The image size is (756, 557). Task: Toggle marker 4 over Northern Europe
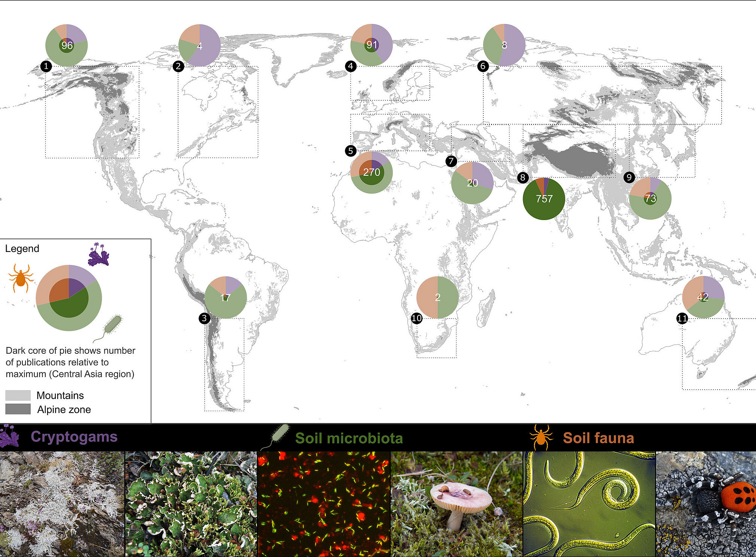[x=351, y=66]
